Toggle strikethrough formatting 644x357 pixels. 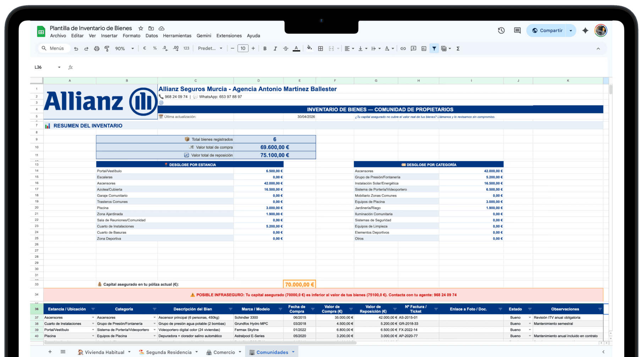coord(286,49)
